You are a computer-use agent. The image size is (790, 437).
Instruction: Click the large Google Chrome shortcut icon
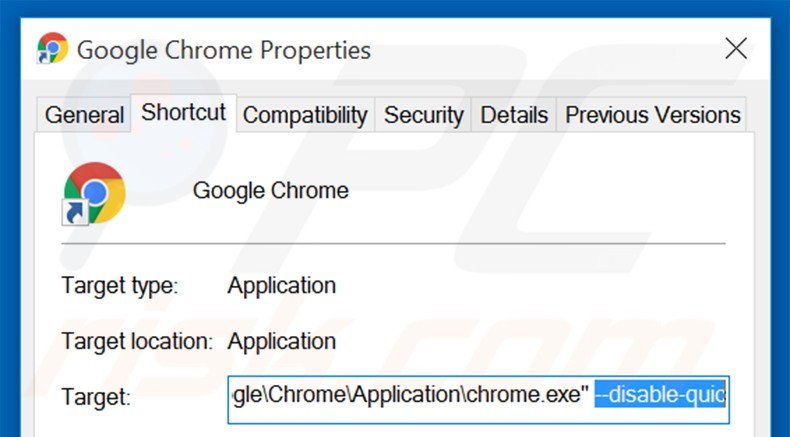coord(94,192)
